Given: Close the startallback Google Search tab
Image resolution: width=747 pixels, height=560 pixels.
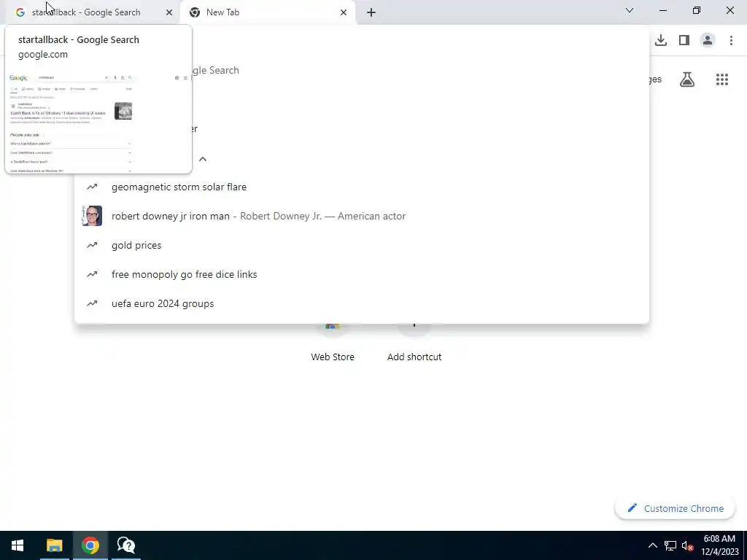Looking at the screenshot, I should [x=169, y=12].
